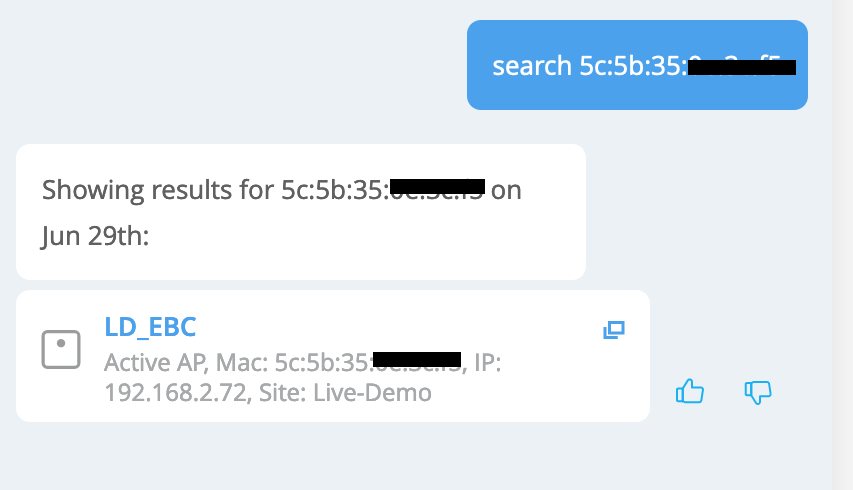Click the empty chat area below results
The height and width of the screenshot is (490, 853).
tap(400, 455)
